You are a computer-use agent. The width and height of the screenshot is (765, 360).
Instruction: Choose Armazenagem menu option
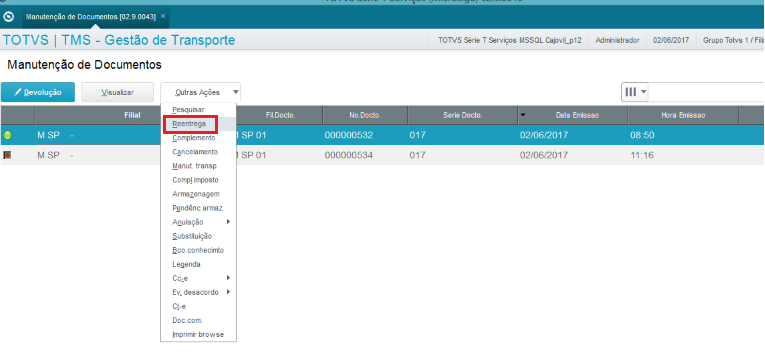pyautogui.click(x=196, y=194)
